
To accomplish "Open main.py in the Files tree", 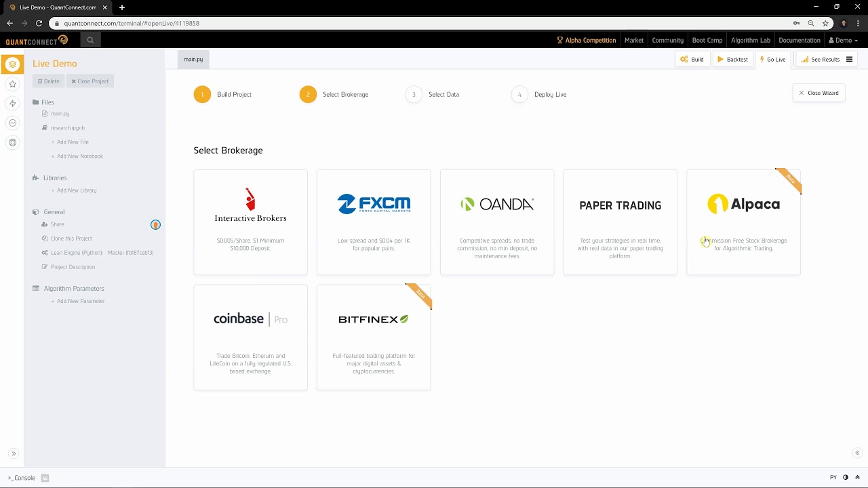I will point(56,114).
